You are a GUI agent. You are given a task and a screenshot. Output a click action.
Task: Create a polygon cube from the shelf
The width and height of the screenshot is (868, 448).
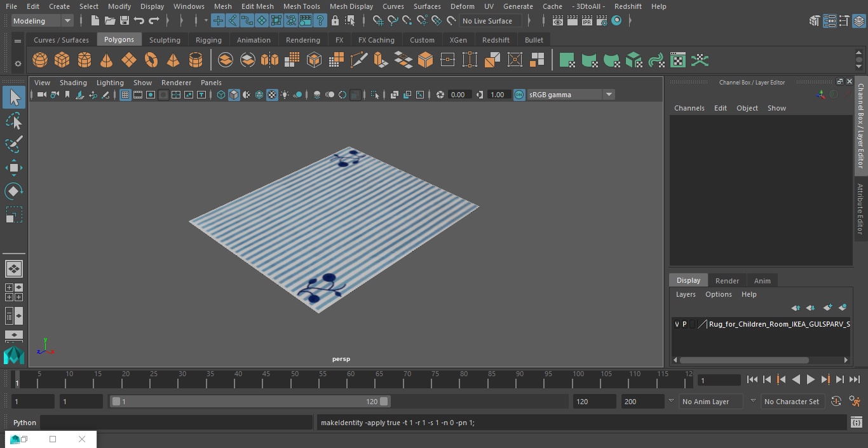[62, 60]
